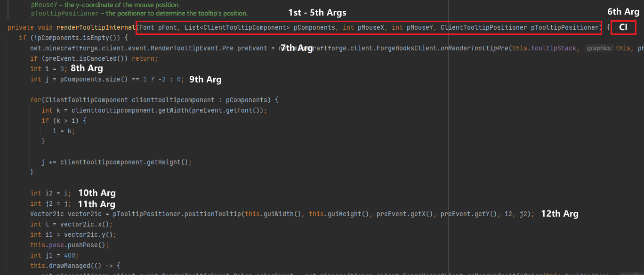Click the '12th Arg' annotation label

559,213
